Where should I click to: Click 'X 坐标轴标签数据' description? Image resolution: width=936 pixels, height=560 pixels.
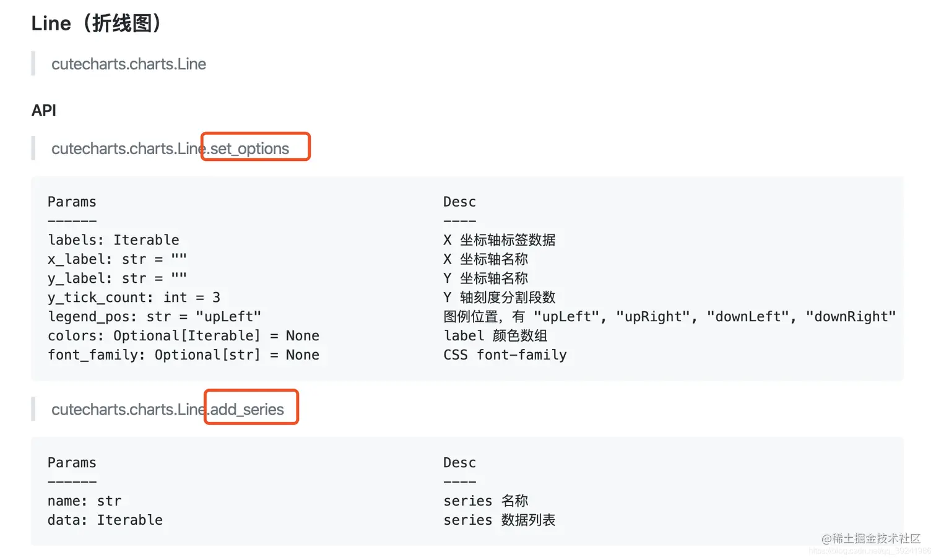pyautogui.click(x=499, y=240)
